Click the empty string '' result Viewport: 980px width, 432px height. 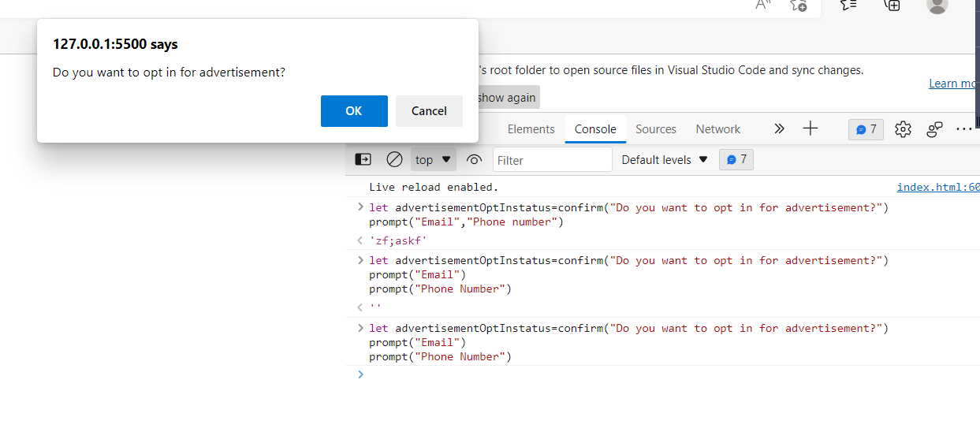374,307
